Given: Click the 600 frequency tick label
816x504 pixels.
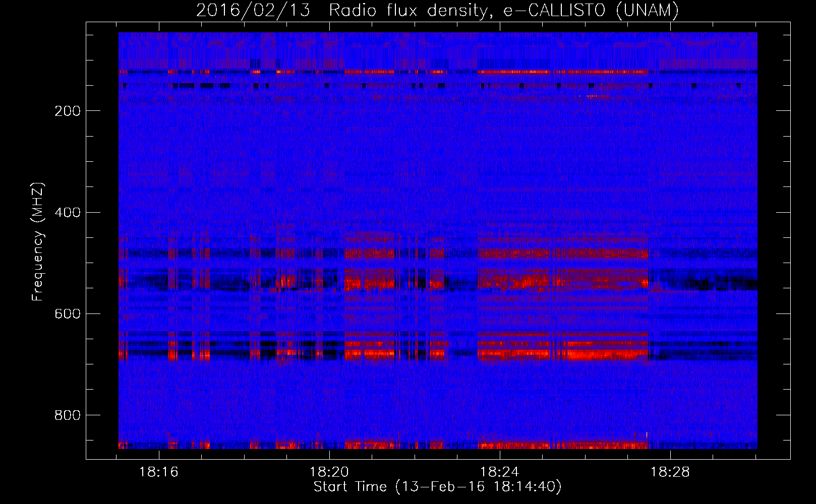Looking at the screenshot, I should click(x=68, y=314).
